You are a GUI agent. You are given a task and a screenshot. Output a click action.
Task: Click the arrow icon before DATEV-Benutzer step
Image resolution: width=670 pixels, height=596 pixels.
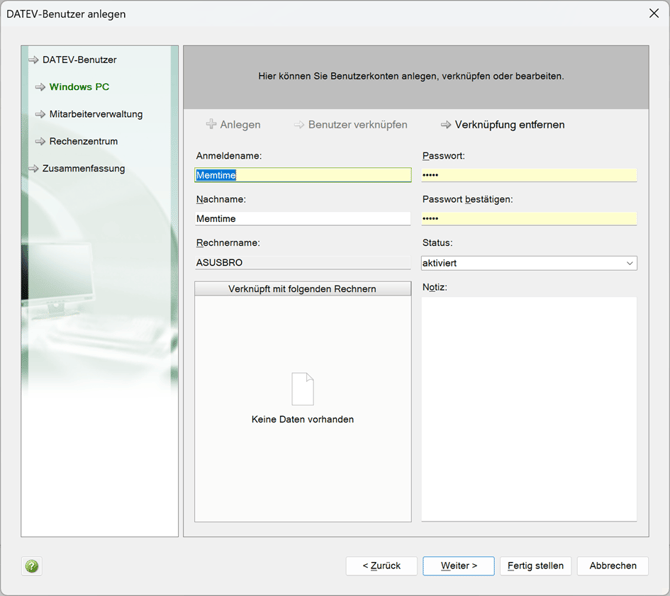[33, 60]
